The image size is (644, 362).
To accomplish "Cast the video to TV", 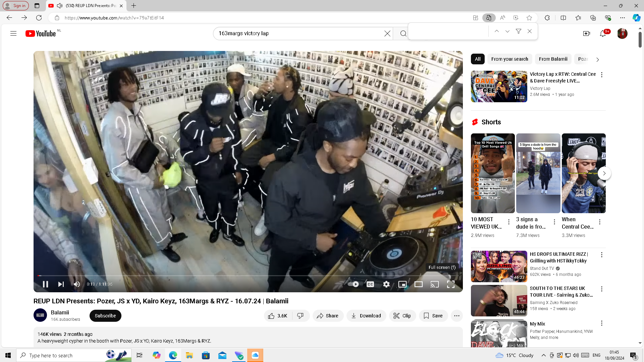I will click(x=434, y=284).
